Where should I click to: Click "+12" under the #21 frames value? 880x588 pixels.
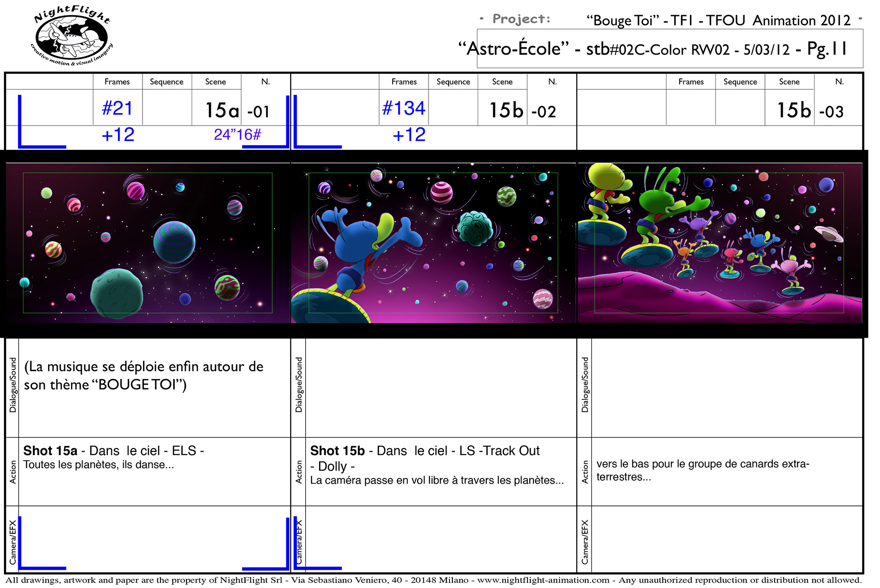point(118,135)
